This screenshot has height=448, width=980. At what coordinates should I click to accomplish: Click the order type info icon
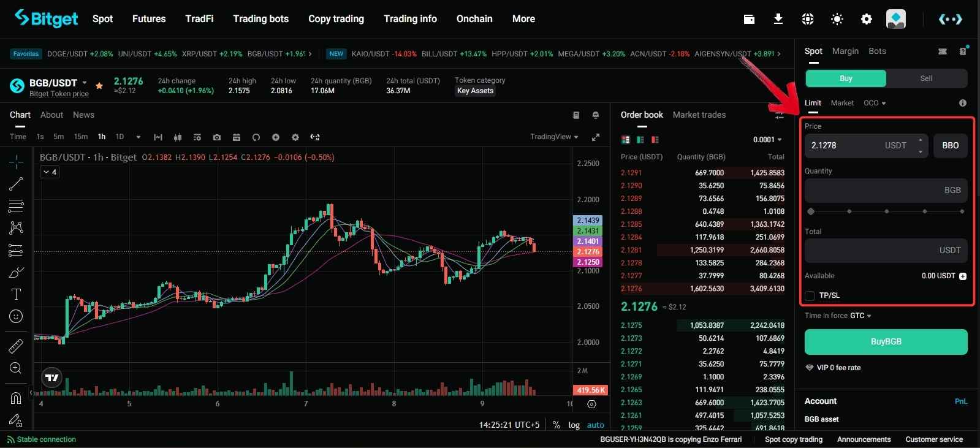963,103
